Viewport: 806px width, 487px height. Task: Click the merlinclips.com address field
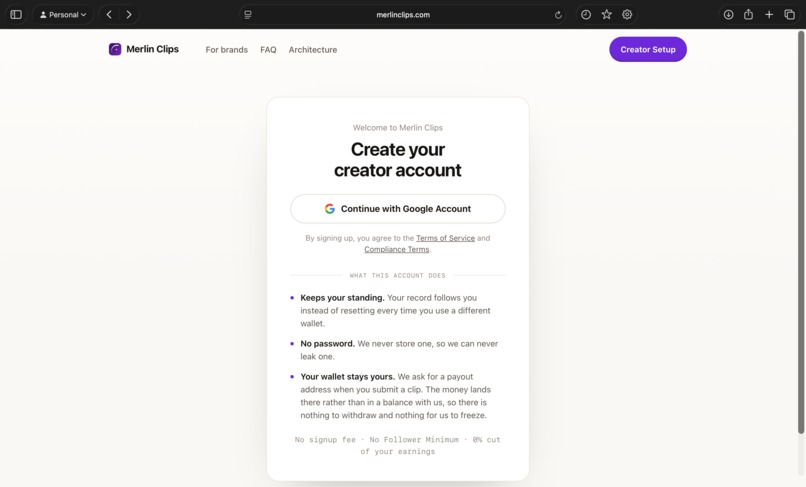(x=403, y=14)
